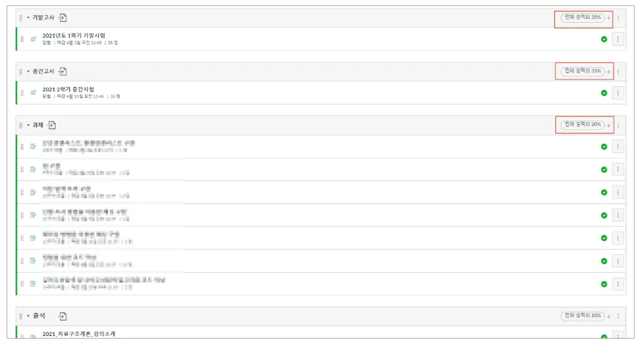
Task: Add an item with the 출석 header plus icon
Action: 609,316
